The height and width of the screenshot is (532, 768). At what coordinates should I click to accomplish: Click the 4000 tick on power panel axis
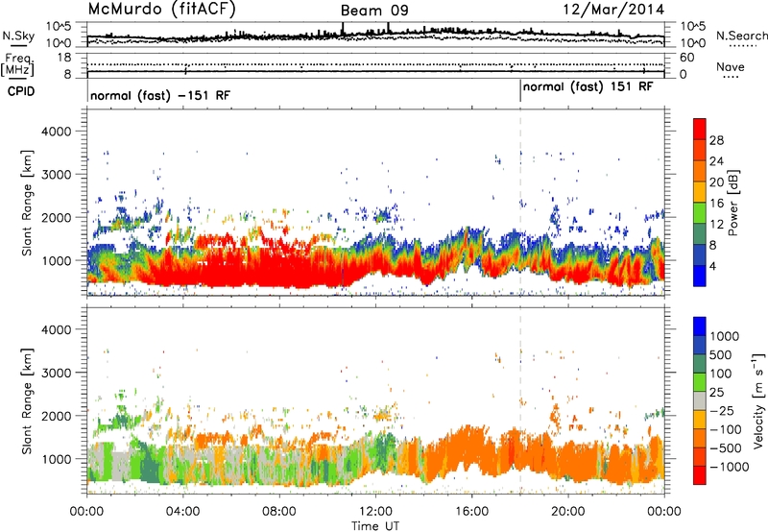56,132
